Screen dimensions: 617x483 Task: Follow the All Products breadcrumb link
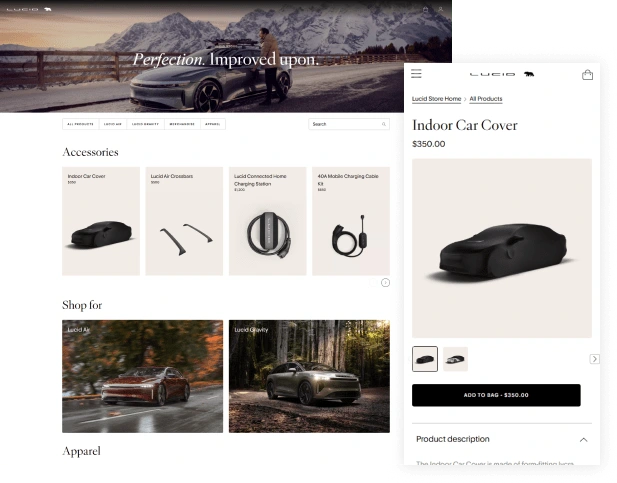tap(486, 99)
